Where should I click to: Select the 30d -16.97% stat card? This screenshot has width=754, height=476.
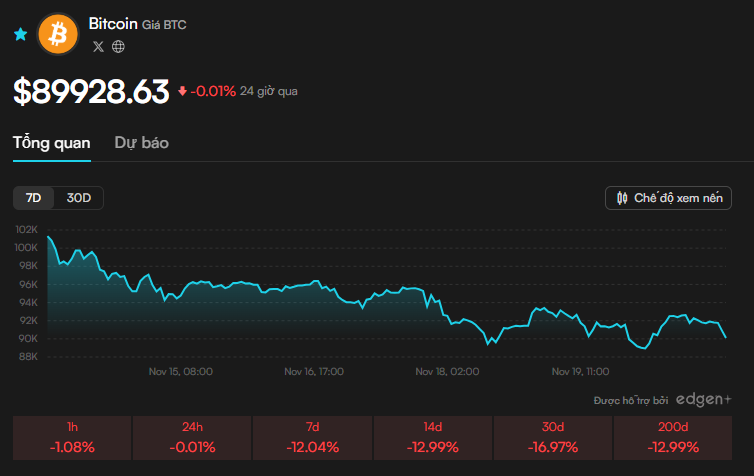[553, 438]
